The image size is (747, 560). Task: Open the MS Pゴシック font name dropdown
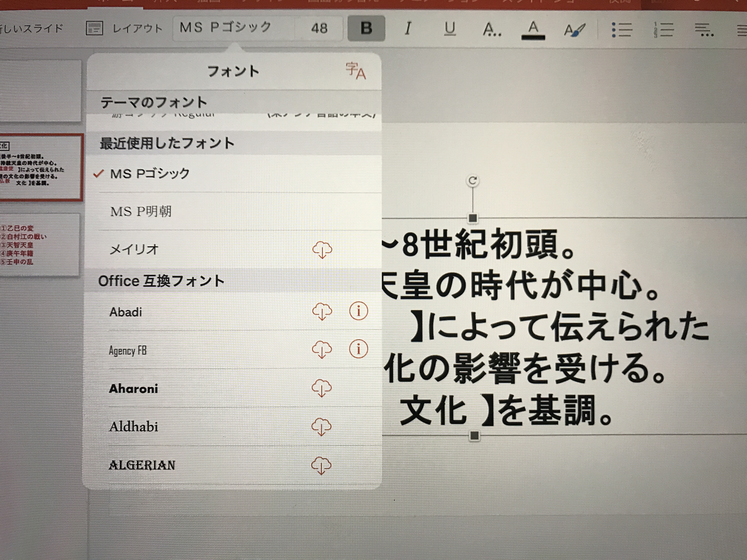point(226,28)
